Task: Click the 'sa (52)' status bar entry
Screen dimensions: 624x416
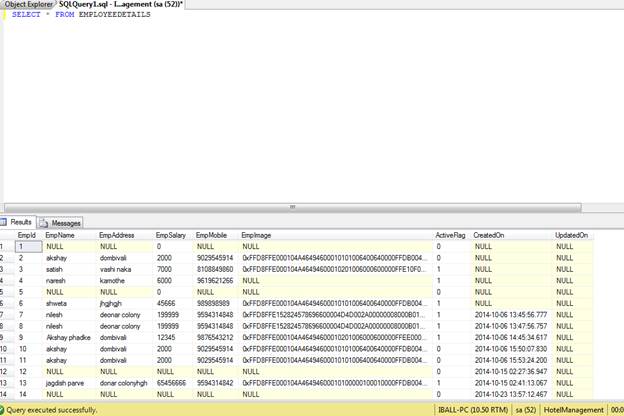Action: (x=526, y=410)
